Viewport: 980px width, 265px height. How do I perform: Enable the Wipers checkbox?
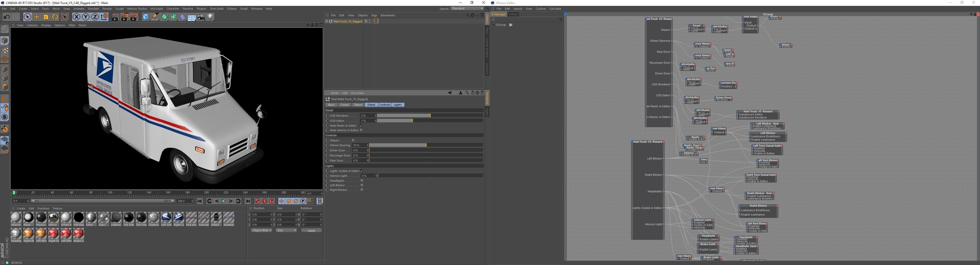pos(353,140)
